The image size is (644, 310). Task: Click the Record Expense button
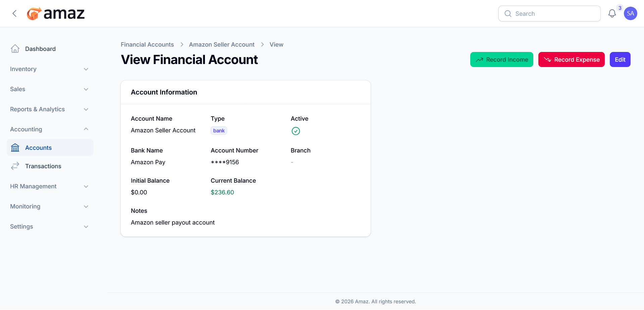(x=571, y=59)
